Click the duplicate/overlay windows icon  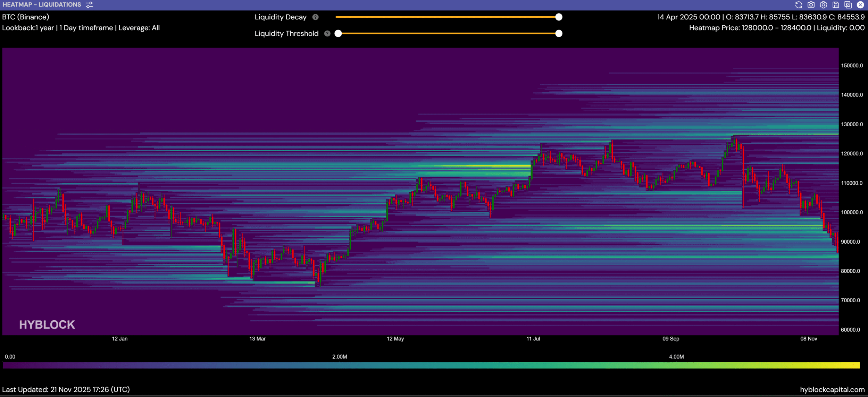click(848, 5)
